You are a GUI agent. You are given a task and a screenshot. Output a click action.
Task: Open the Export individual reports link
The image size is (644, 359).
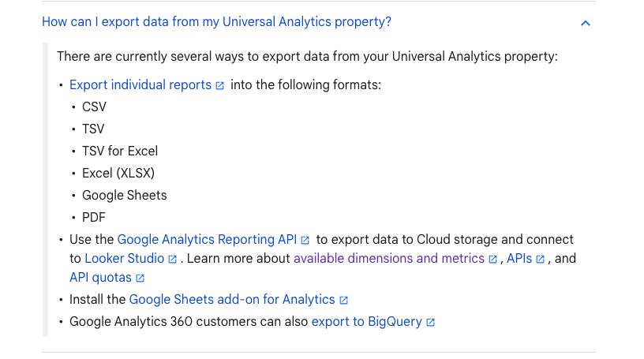[140, 84]
